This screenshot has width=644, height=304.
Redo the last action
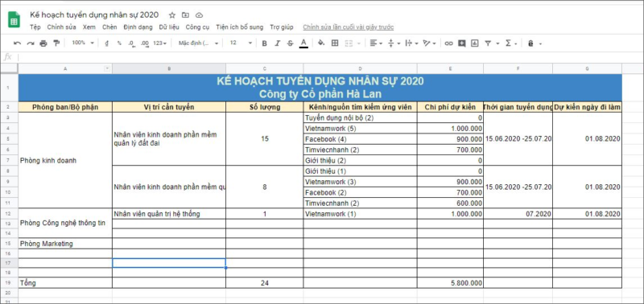point(31,43)
